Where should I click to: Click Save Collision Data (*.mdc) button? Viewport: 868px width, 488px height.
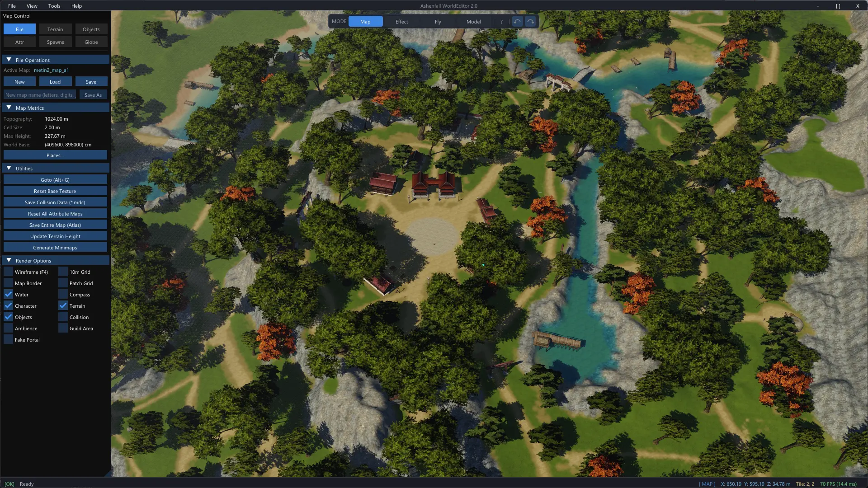tap(55, 202)
